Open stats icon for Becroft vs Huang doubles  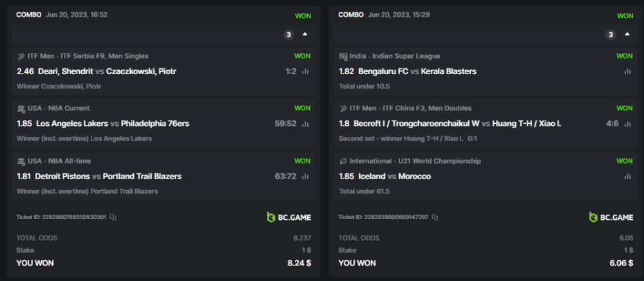pos(627,124)
